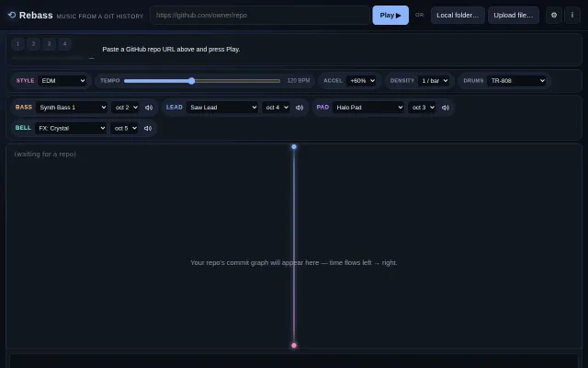Click the progress bar below preset slots
Screen dimensions: 588x368
(47, 58)
